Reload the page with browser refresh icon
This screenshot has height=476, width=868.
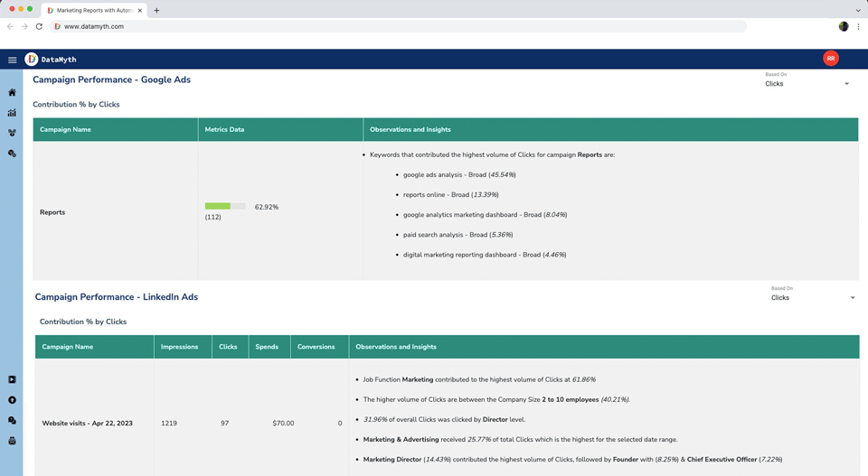point(39,26)
